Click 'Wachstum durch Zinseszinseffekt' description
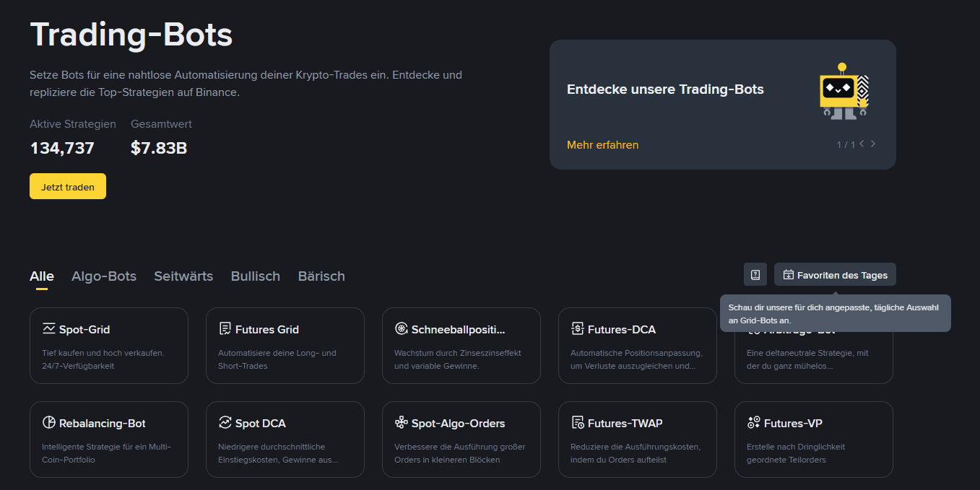980x490 pixels. 458,359
